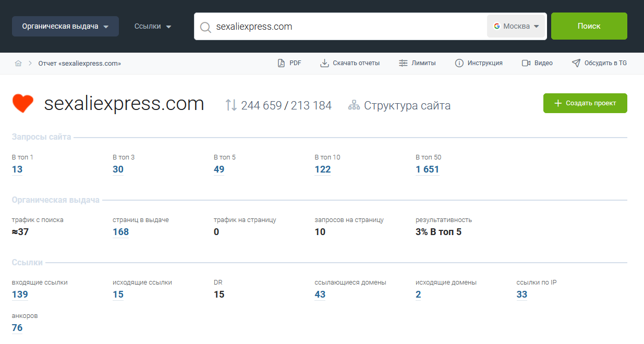The height and width of the screenshot is (344, 644).
Task: Click the home icon in breadcrumb
Action: pyautogui.click(x=18, y=64)
